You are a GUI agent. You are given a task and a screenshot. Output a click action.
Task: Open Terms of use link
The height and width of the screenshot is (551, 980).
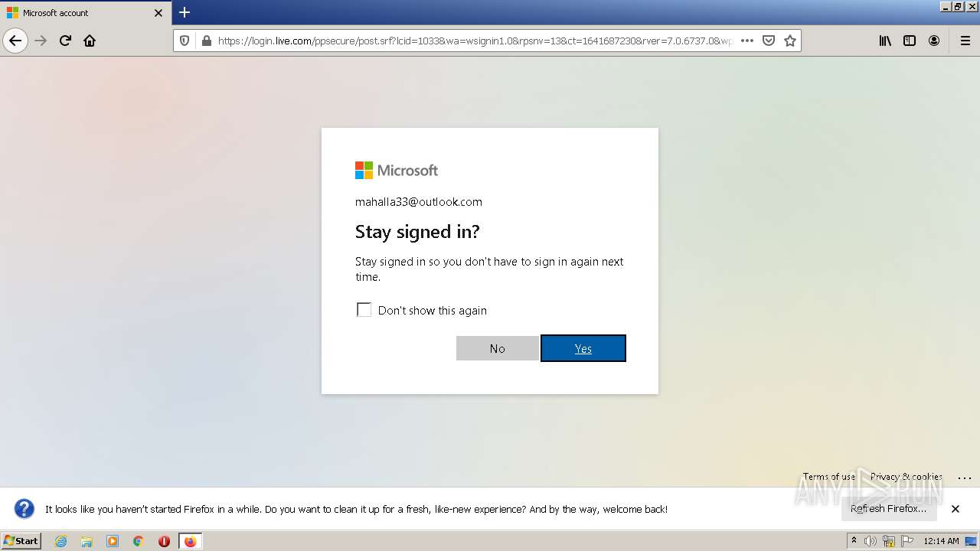click(829, 477)
